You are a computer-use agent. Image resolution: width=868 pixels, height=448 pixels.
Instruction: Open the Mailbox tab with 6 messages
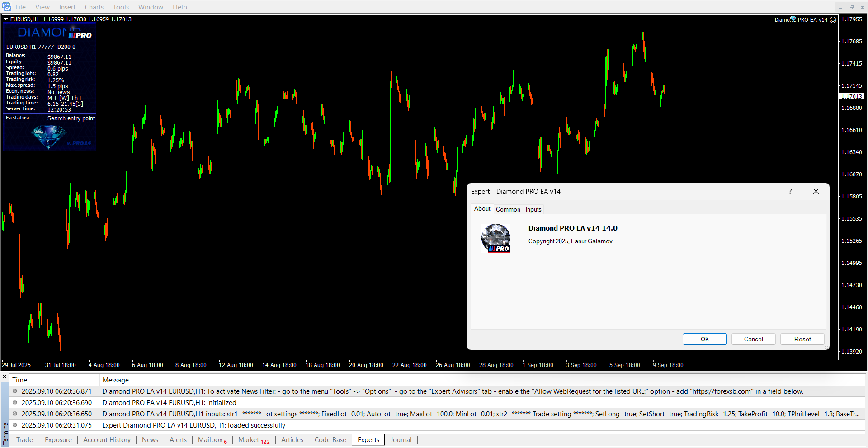212,440
